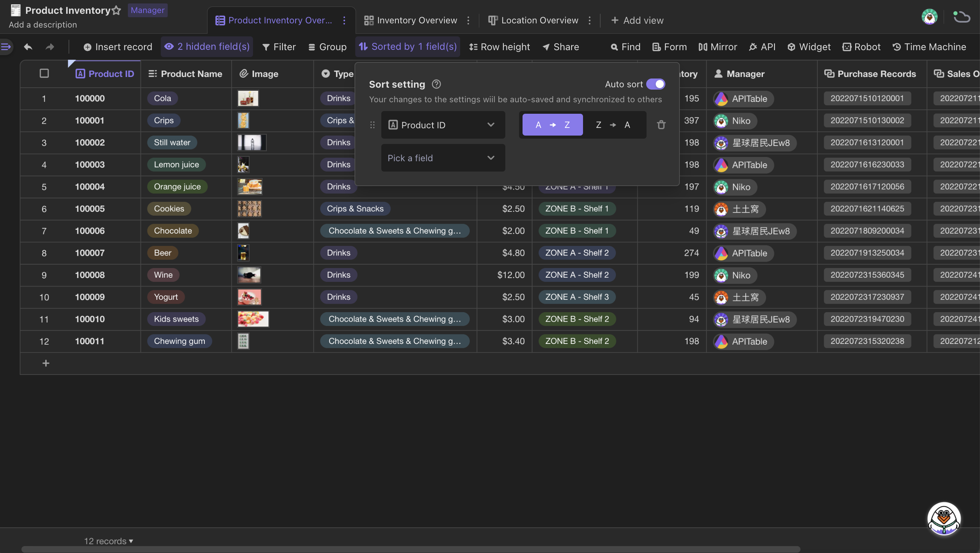Open the Find search tool

click(x=626, y=47)
